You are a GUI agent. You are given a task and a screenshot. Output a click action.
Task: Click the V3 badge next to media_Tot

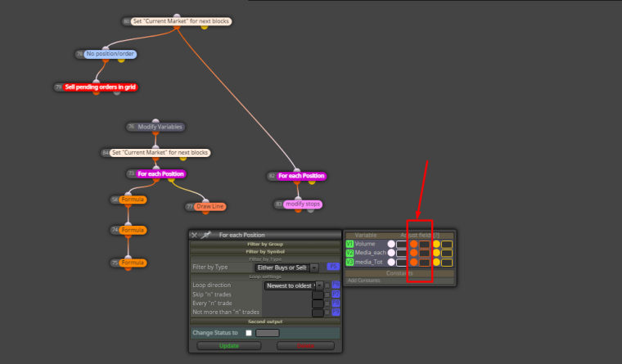349,262
